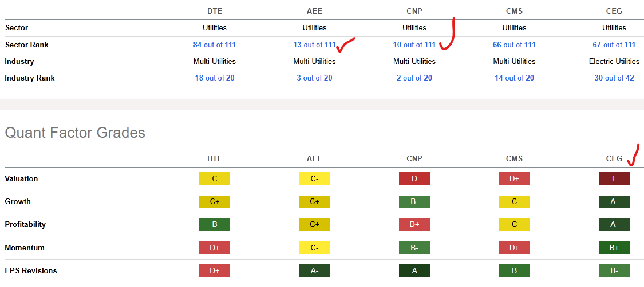Click DTE's green B Profitability grade
The image size is (644, 287).
click(214, 224)
